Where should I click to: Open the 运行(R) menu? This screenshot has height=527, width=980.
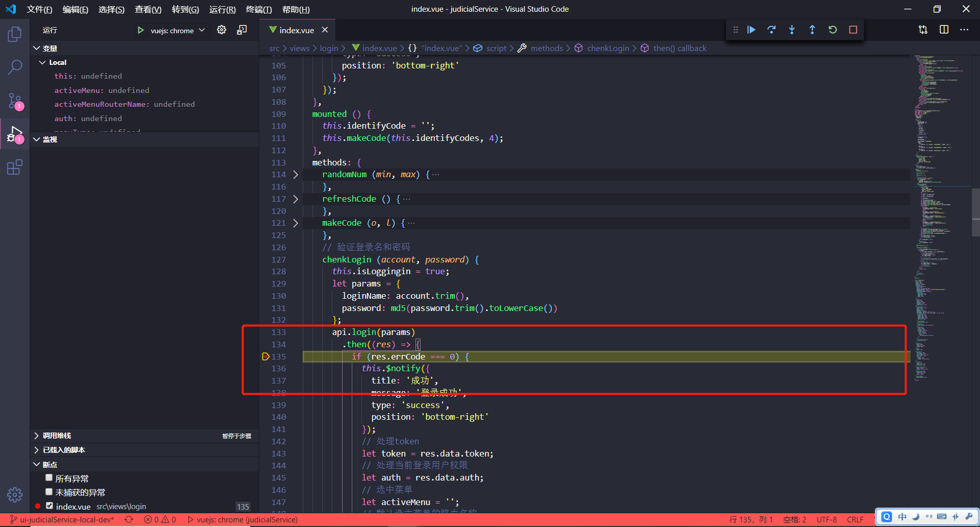tap(223, 10)
